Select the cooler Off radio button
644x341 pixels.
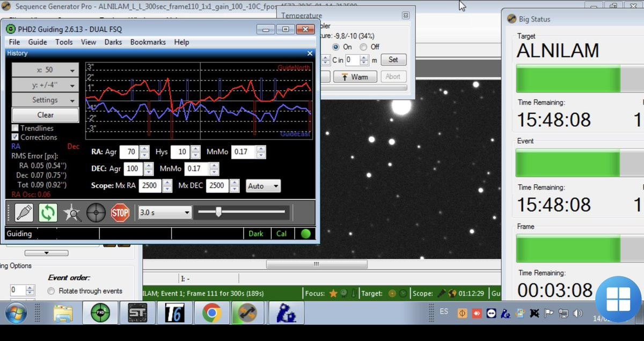click(x=364, y=47)
